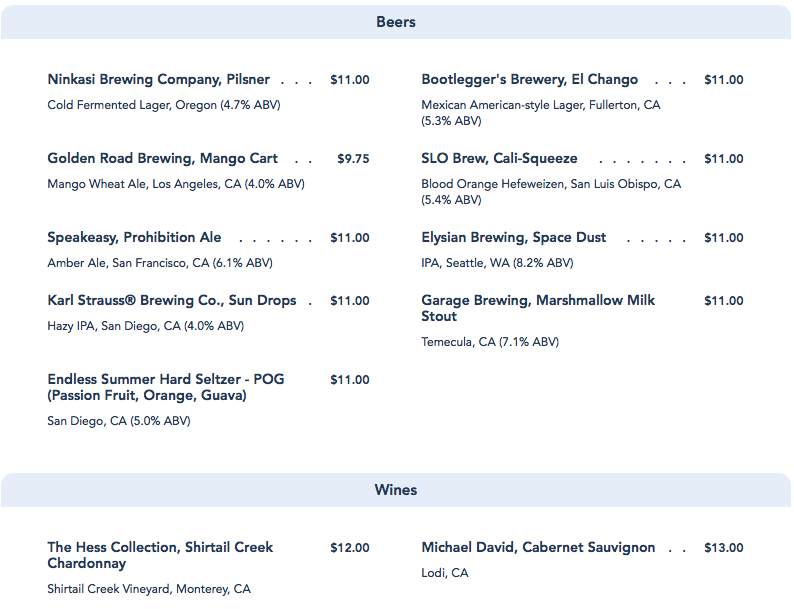794x609 pixels.
Task: Click the Temecula, CA (7.1% ABV) text
Action: (x=490, y=342)
